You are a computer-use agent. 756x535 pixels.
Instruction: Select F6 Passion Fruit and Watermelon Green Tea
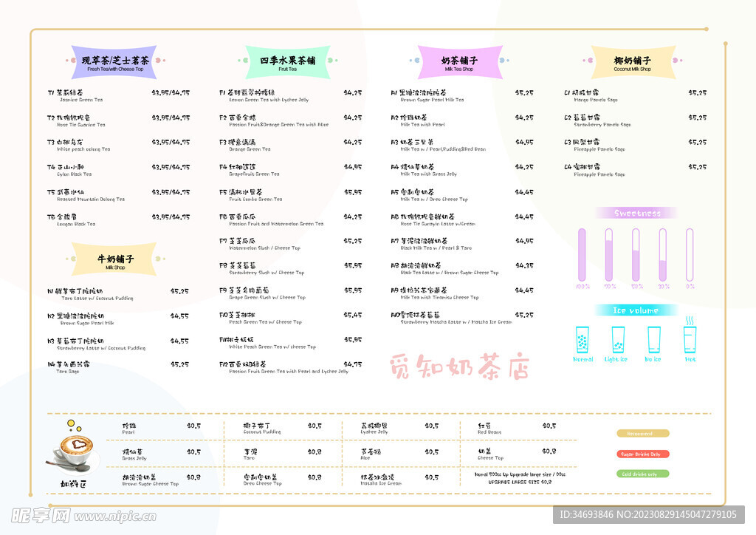pyautogui.click(x=290, y=220)
